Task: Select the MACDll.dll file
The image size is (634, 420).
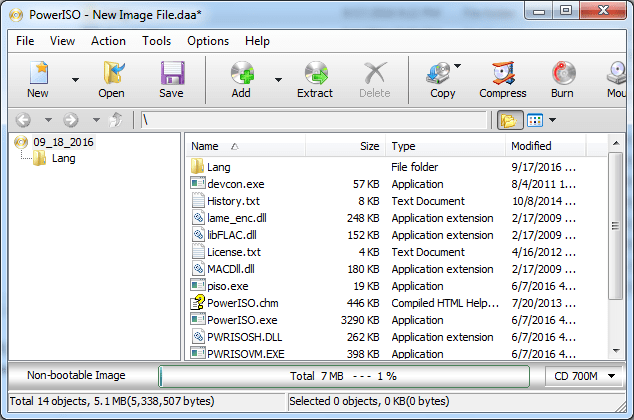Action: pos(231,269)
